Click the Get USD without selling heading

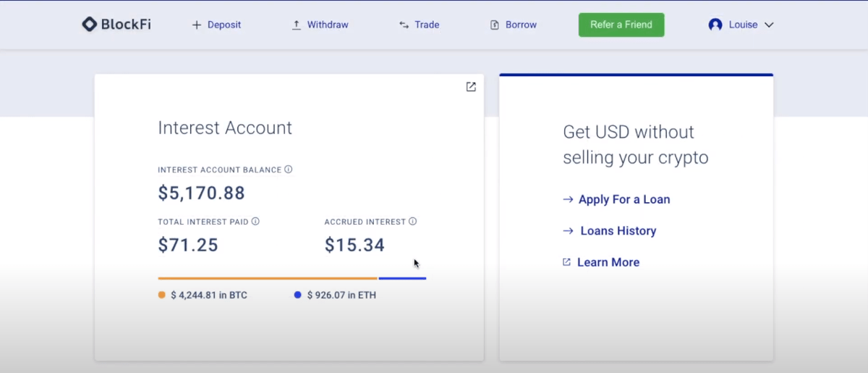point(636,145)
